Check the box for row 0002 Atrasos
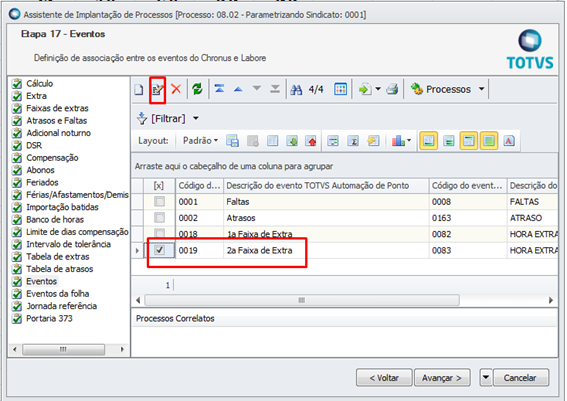 tap(159, 218)
